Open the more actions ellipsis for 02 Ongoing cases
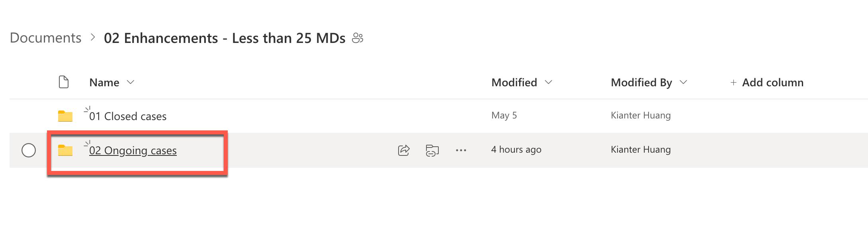Screen dimensions: 868x225 pos(461,150)
